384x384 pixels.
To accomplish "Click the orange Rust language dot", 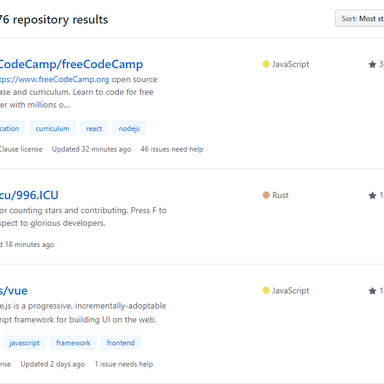I will point(266,195).
